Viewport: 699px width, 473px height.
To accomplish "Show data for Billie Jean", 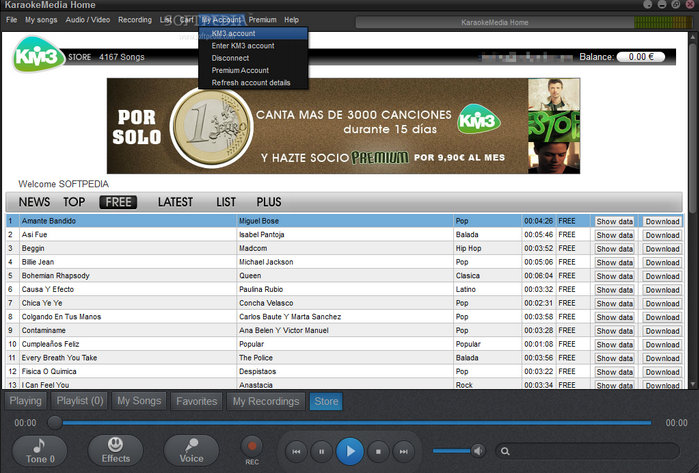I will pyautogui.click(x=615, y=263).
